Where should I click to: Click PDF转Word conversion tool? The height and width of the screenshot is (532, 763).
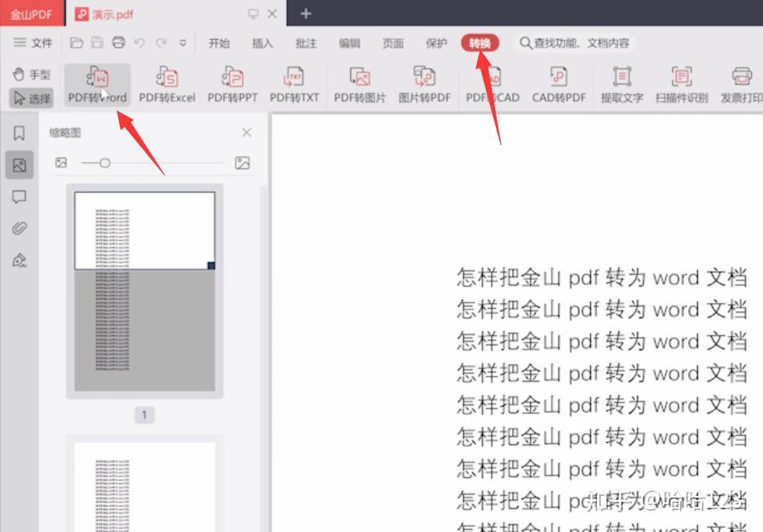click(x=97, y=85)
